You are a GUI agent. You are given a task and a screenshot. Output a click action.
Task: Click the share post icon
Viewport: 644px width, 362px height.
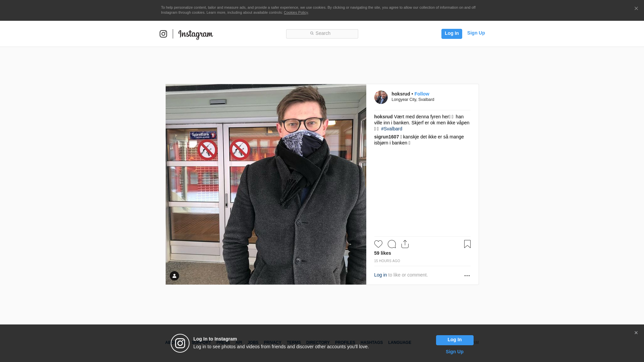pos(405,244)
